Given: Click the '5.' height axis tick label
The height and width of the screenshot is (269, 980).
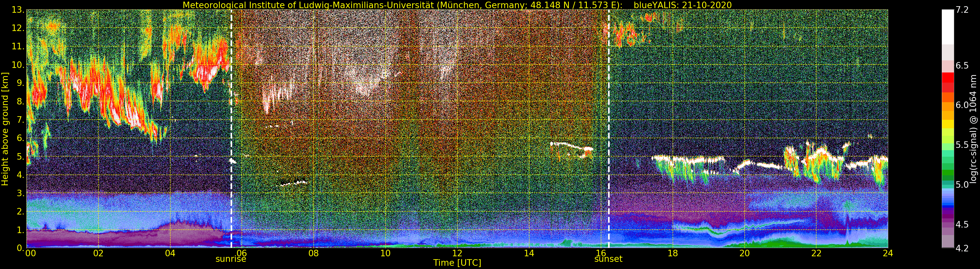Looking at the screenshot, I should click(20, 157).
